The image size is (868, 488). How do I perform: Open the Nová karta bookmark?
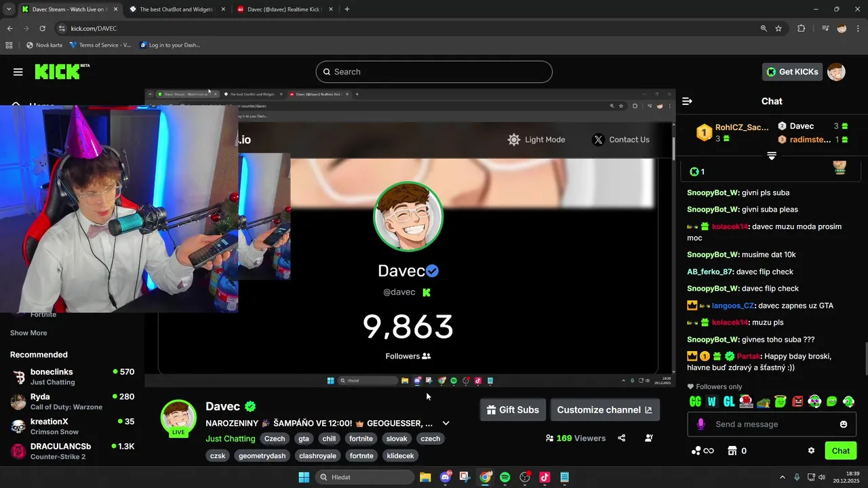tap(44, 45)
